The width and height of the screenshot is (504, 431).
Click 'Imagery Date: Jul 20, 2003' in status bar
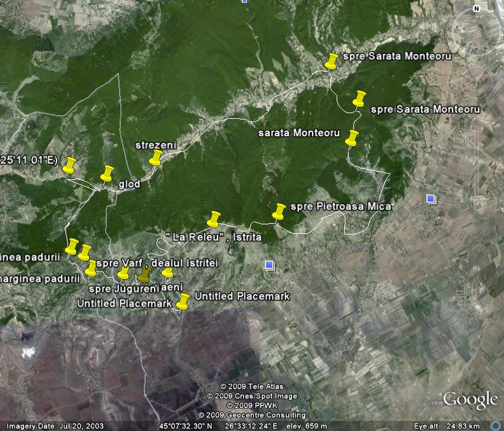click(x=55, y=426)
